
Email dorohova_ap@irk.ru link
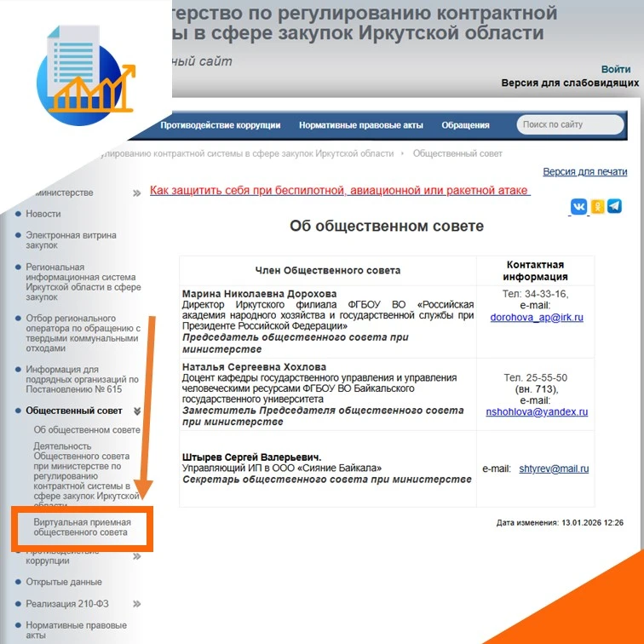(x=537, y=317)
